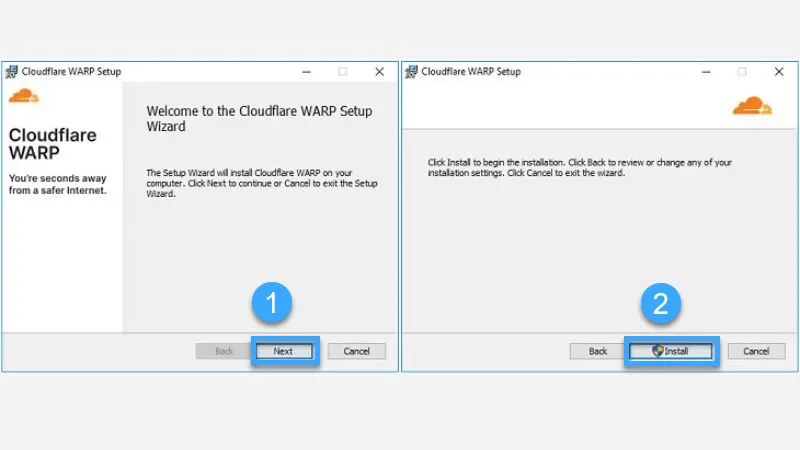The width and height of the screenshot is (800, 450).
Task: Click the maximize box on the welcome wizard window
Action: pos(342,72)
